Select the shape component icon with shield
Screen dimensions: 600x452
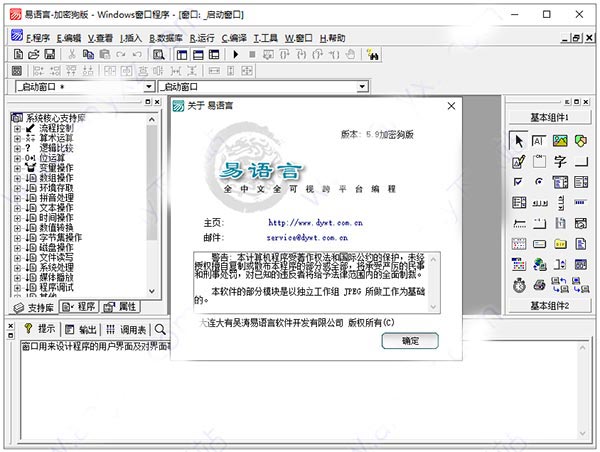[580, 141]
